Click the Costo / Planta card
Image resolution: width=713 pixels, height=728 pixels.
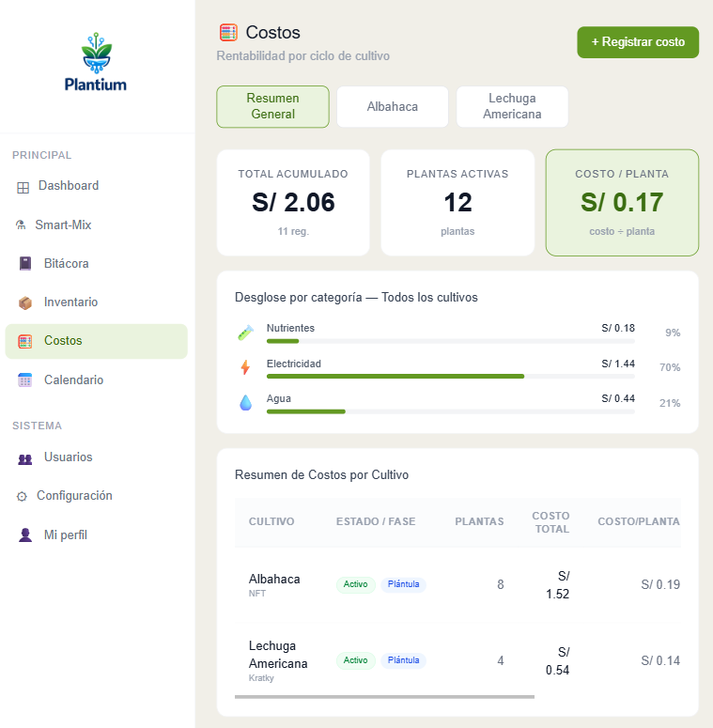tap(622, 202)
